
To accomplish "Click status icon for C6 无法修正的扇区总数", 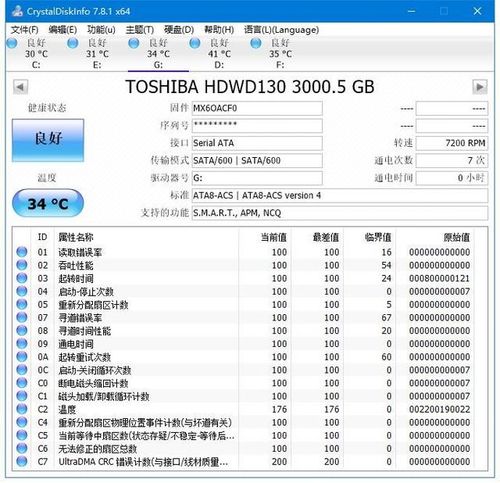I will [22, 448].
